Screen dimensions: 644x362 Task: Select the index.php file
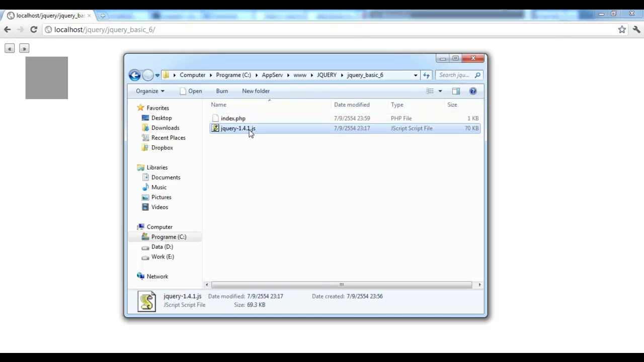click(x=345, y=119)
